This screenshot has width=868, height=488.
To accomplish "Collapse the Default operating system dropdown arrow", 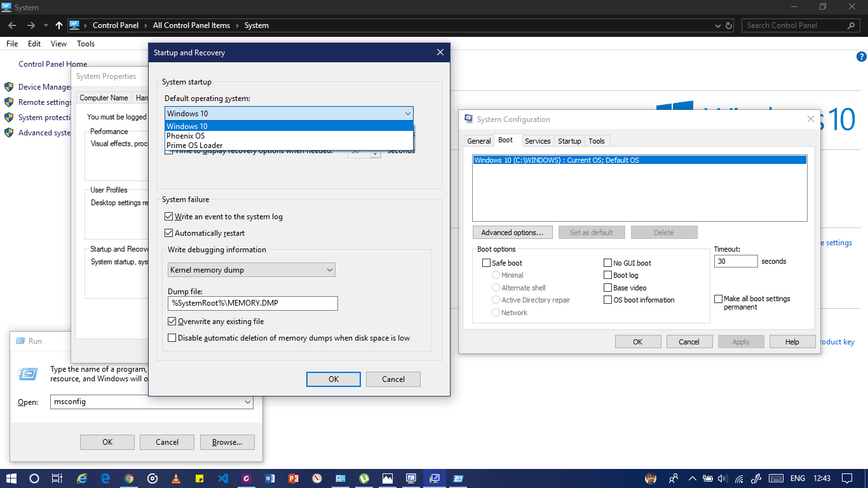I will [x=407, y=114].
